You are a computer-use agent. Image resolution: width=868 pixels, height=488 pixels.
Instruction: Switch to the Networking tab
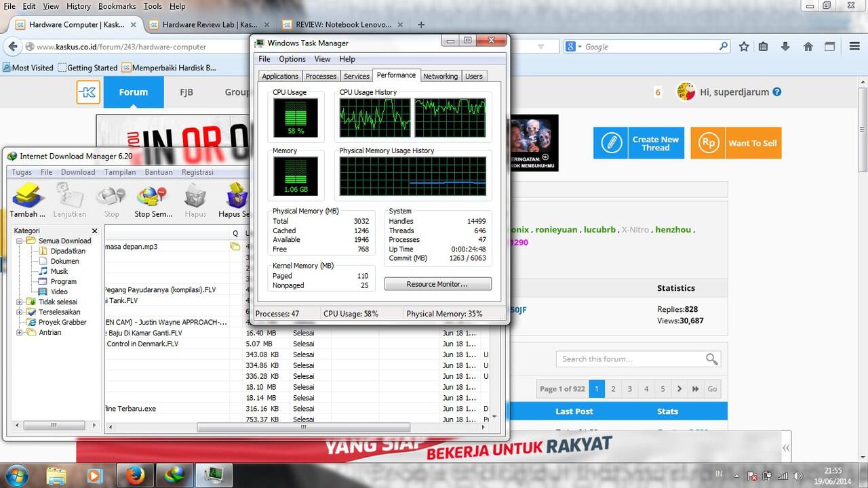pyautogui.click(x=440, y=76)
